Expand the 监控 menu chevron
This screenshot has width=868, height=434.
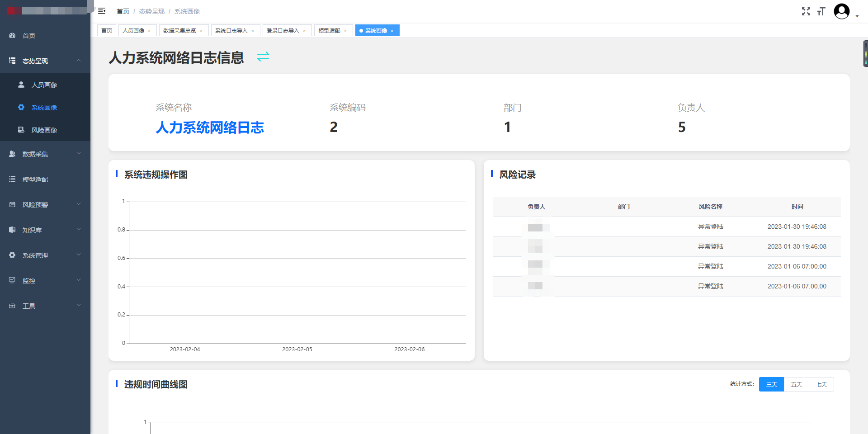point(79,280)
